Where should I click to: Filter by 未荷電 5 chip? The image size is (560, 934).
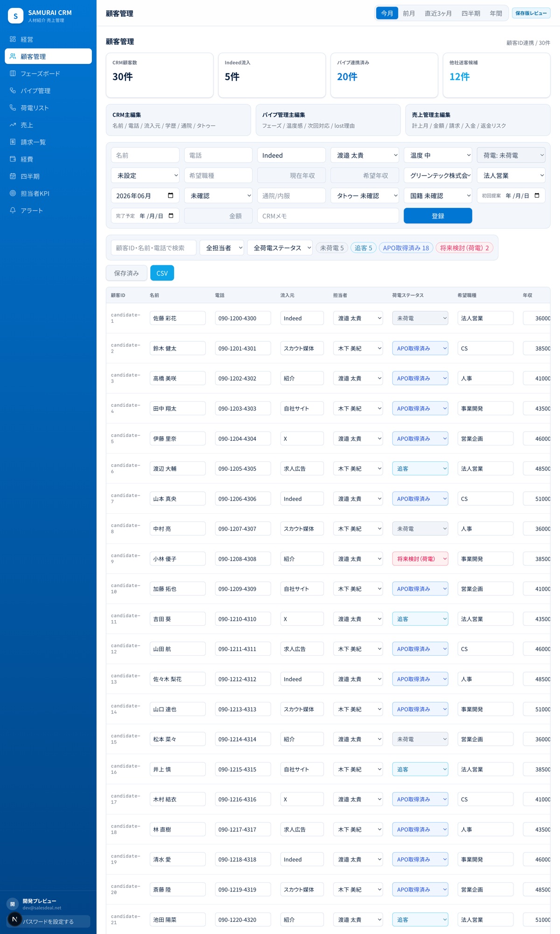point(332,248)
